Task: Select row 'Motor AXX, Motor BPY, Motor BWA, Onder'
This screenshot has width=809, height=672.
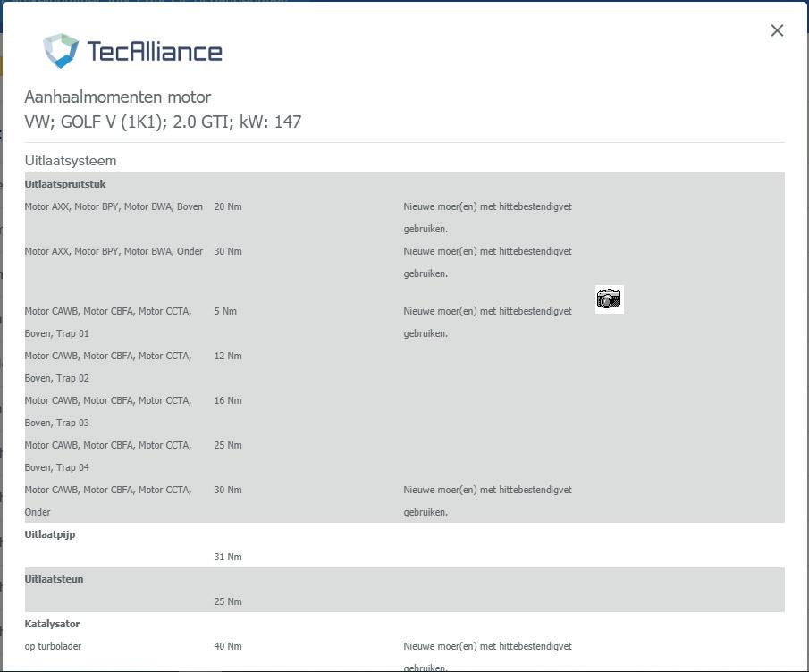Action: [x=114, y=252]
